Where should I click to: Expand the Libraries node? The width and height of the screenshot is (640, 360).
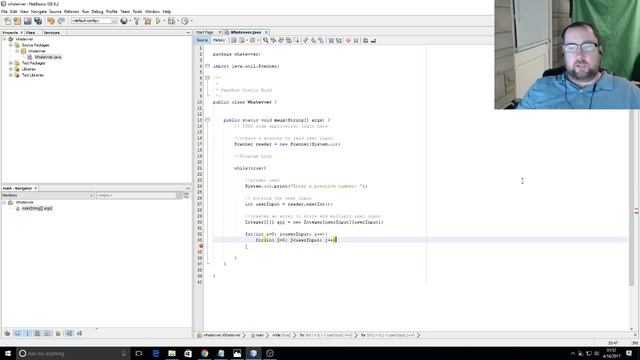tap(11, 69)
